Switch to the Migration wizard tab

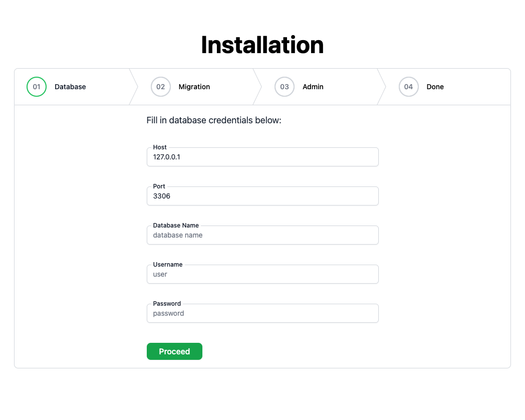194,86
